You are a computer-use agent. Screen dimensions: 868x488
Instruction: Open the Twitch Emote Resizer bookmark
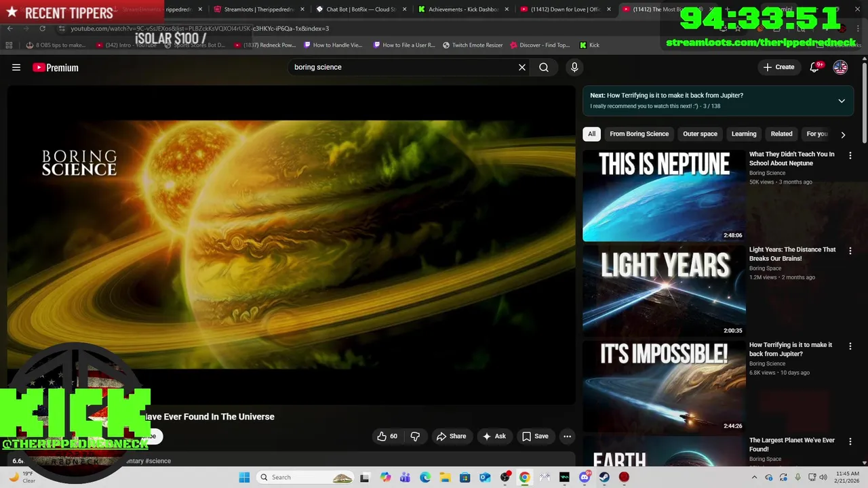473,45
